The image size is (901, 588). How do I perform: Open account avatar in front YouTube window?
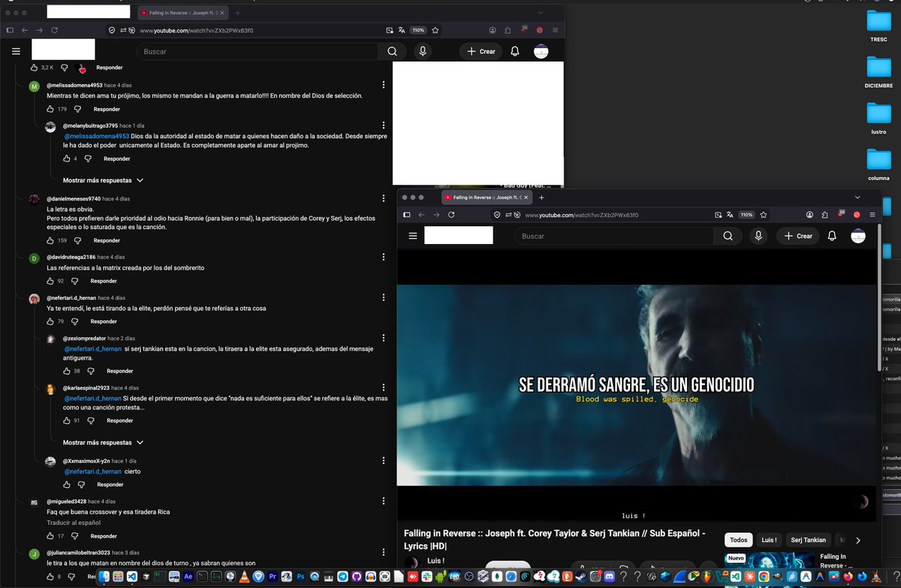pos(858,236)
